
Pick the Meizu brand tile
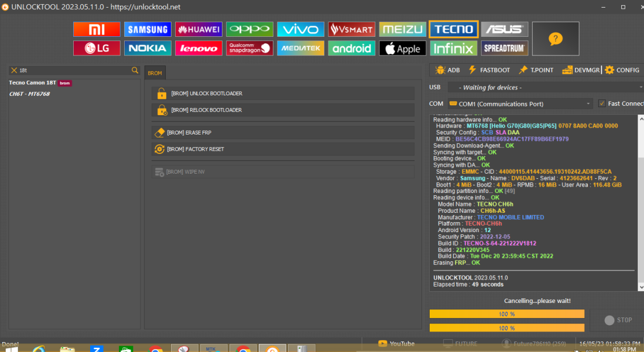click(x=403, y=29)
